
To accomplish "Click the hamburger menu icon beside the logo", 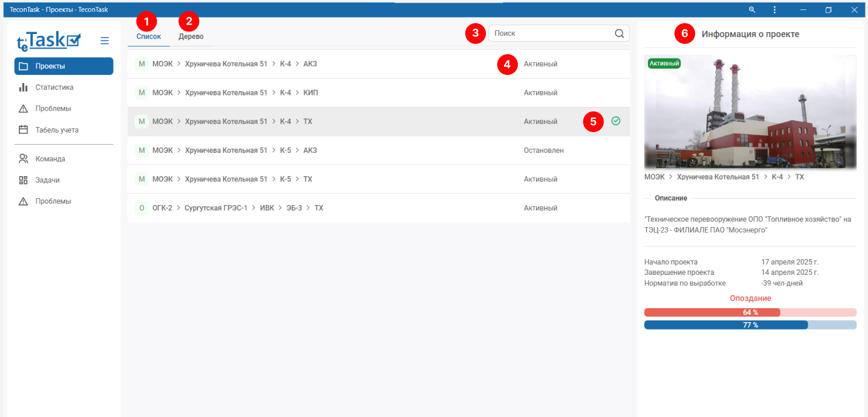I will click(105, 41).
